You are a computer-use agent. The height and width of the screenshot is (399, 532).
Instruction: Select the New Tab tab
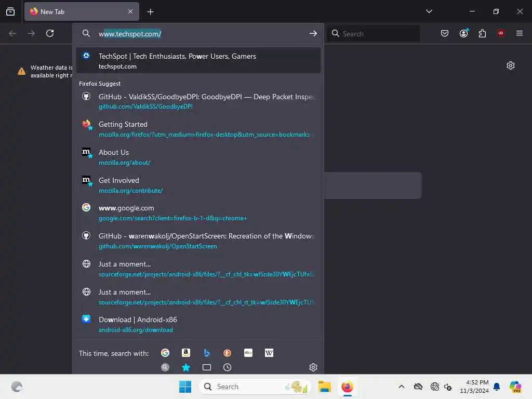[x=82, y=11]
